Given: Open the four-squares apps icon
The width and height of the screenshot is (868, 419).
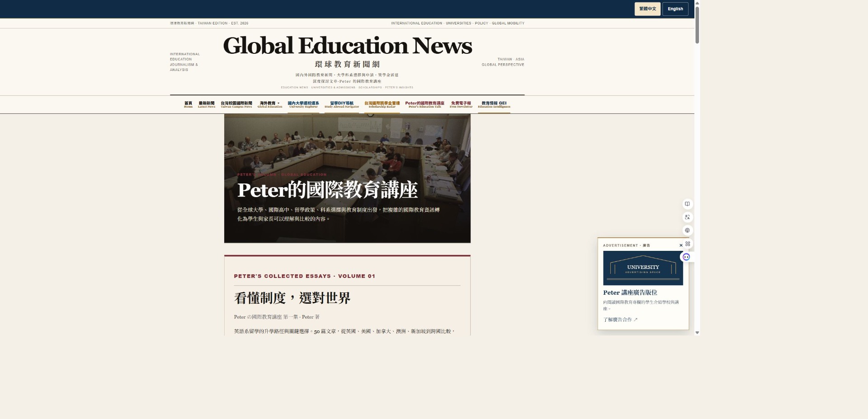Looking at the screenshot, I should (x=688, y=244).
